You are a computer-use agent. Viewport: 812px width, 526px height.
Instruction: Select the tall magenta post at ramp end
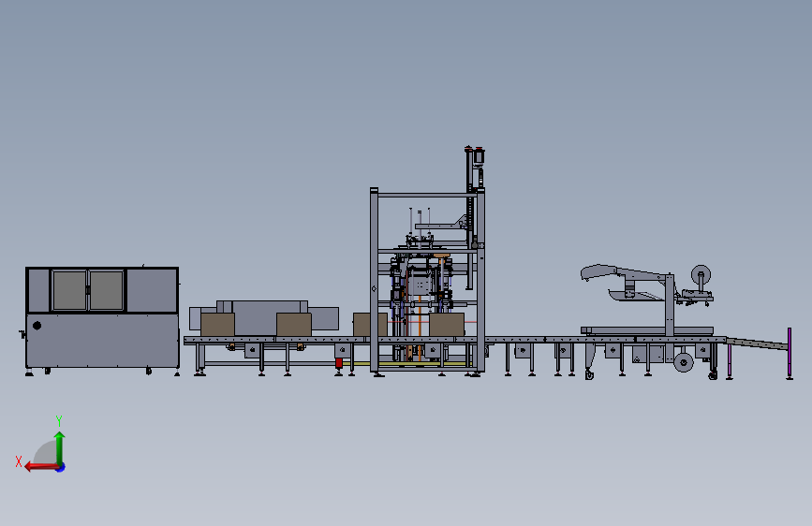(790, 353)
